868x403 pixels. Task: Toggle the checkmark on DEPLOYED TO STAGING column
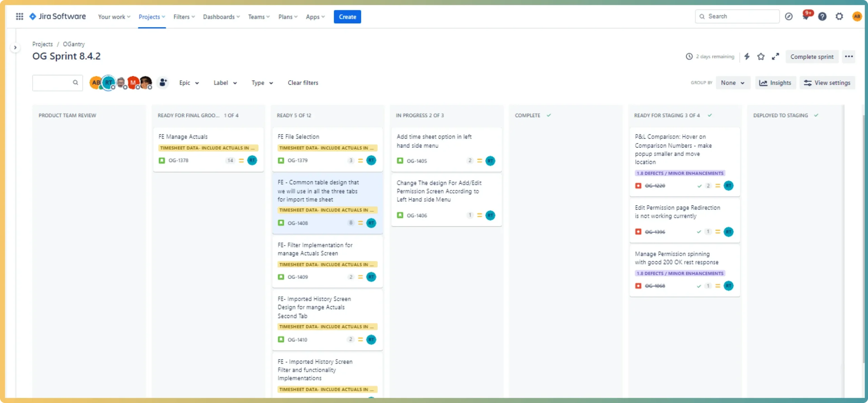pos(817,115)
